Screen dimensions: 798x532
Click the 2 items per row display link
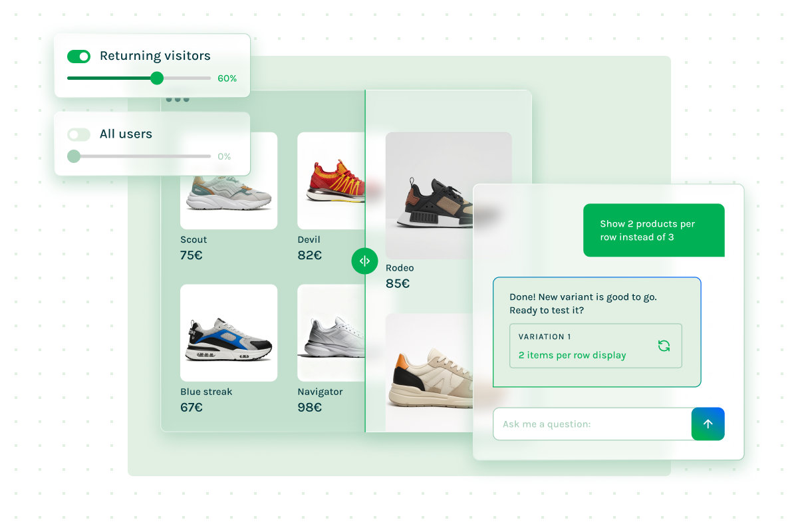point(573,355)
